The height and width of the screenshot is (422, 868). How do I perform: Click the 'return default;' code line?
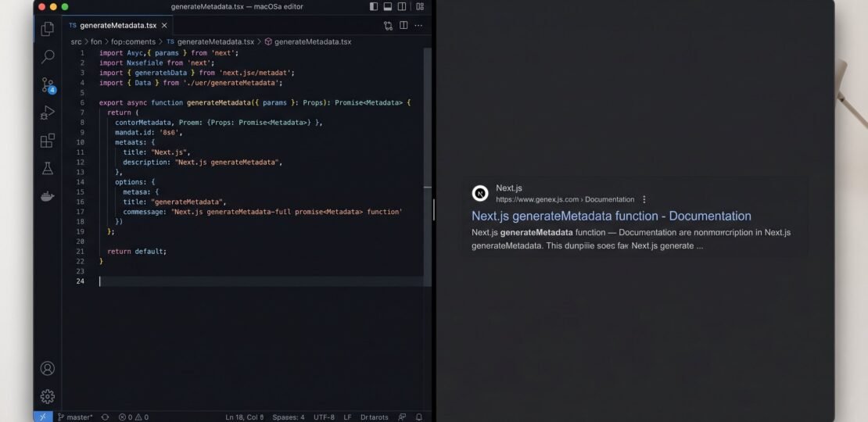tap(137, 251)
